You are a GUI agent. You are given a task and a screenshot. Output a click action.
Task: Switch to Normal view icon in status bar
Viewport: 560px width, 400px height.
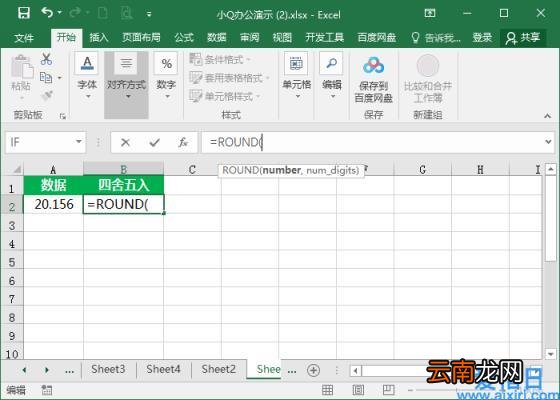(328, 390)
